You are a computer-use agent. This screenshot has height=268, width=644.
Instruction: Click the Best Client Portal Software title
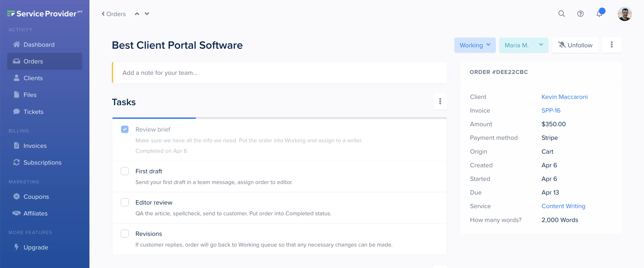[177, 45]
